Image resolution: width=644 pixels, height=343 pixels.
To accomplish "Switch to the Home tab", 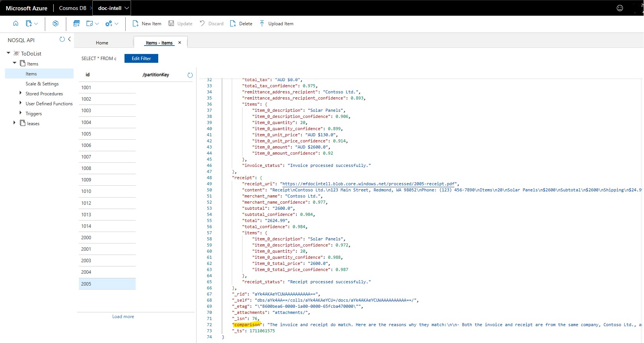I will 102,42.
